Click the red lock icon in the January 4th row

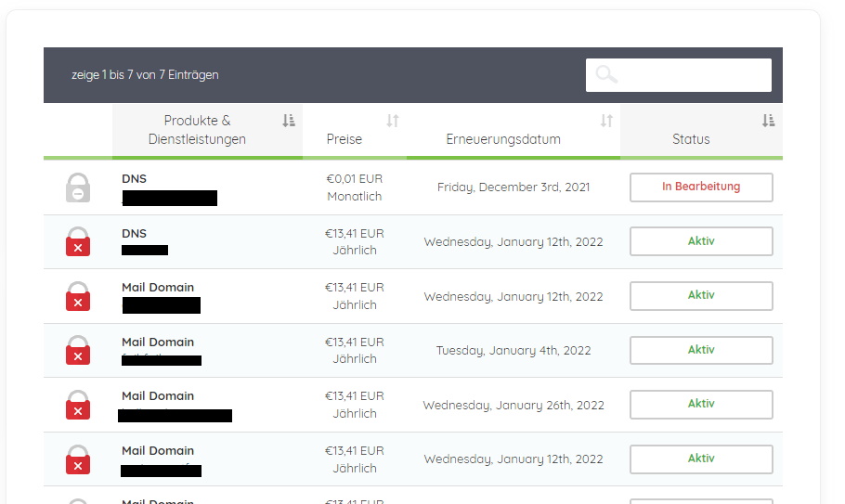(78, 351)
